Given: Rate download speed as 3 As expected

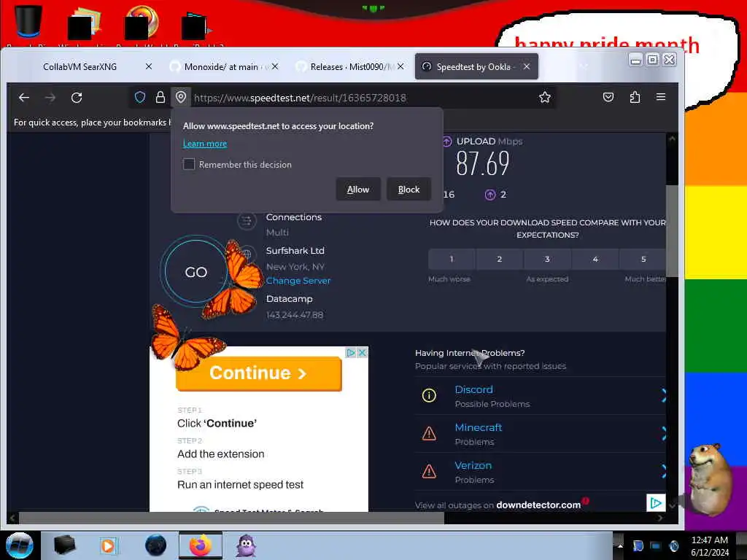Looking at the screenshot, I should point(547,259).
